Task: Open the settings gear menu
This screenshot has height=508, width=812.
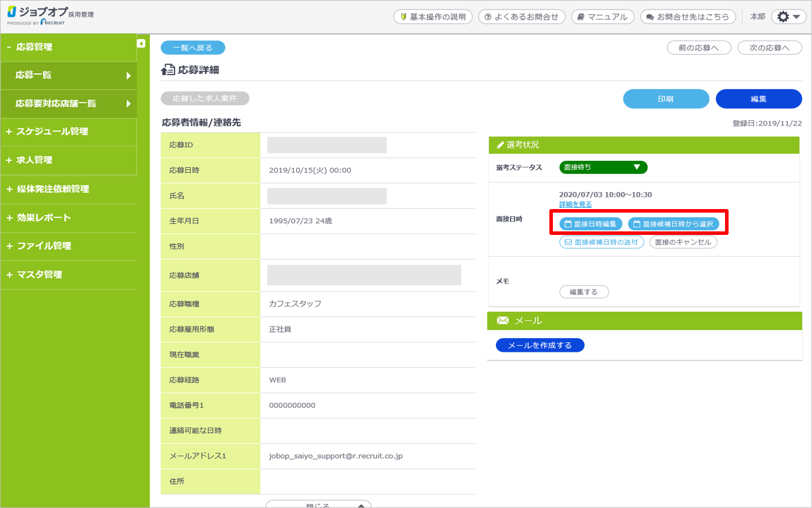Action: tap(788, 17)
